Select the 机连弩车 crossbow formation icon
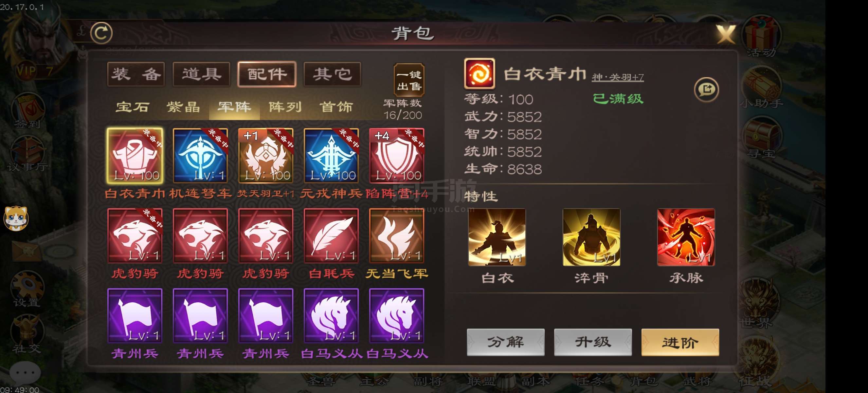 (200, 155)
